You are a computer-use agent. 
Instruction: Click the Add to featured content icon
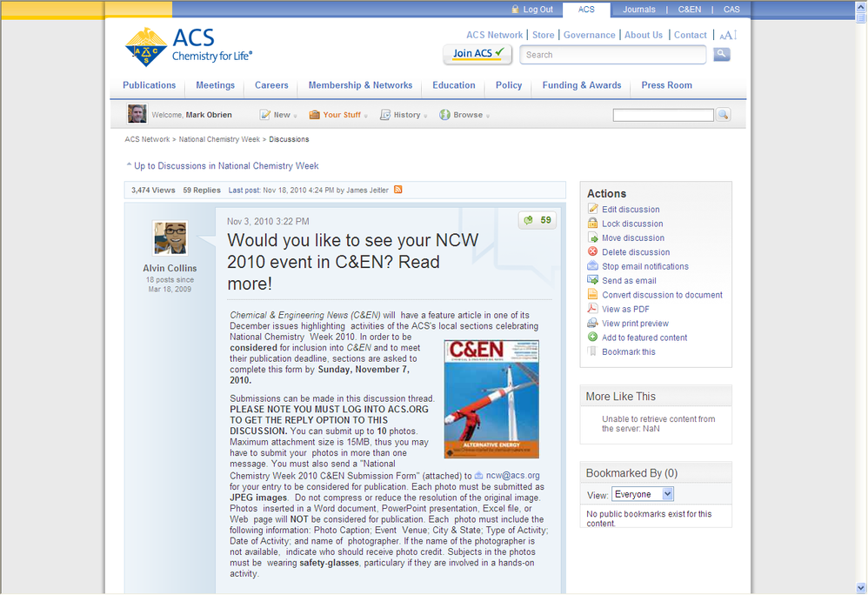click(593, 338)
